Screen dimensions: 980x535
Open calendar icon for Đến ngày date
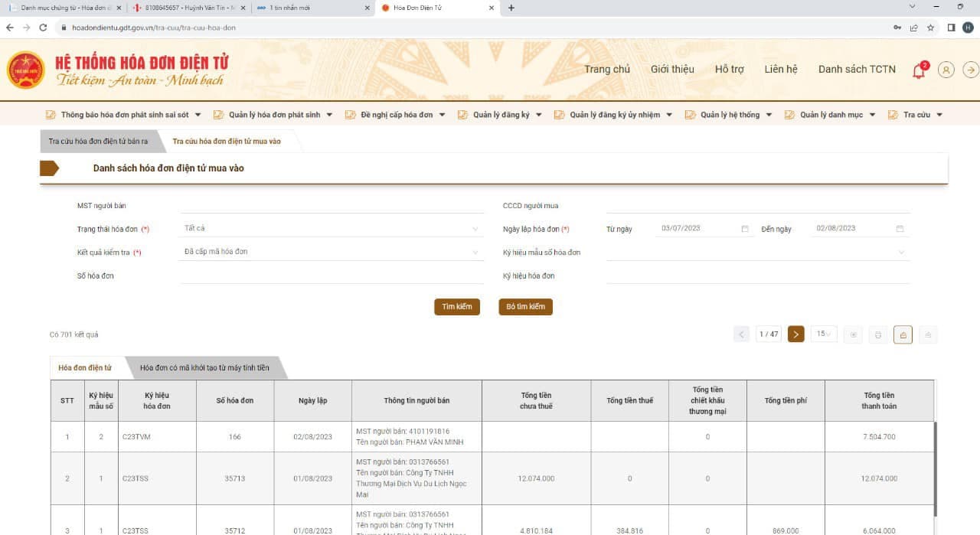[x=900, y=228]
